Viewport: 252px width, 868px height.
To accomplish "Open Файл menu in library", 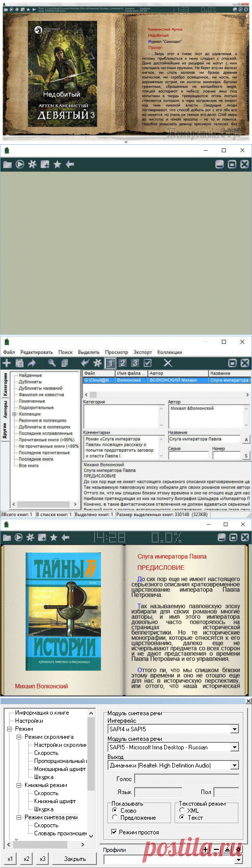I will [x=9, y=352].
